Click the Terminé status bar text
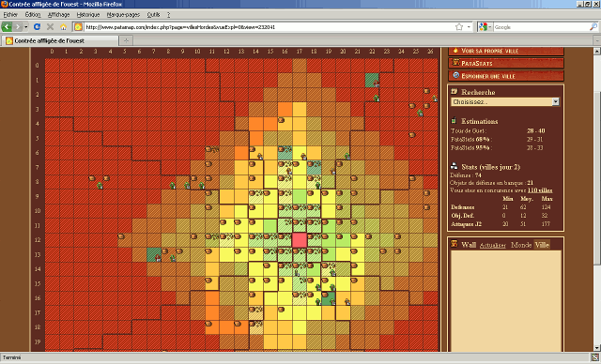This screenshot has height=364, width=601. [12, 357]
